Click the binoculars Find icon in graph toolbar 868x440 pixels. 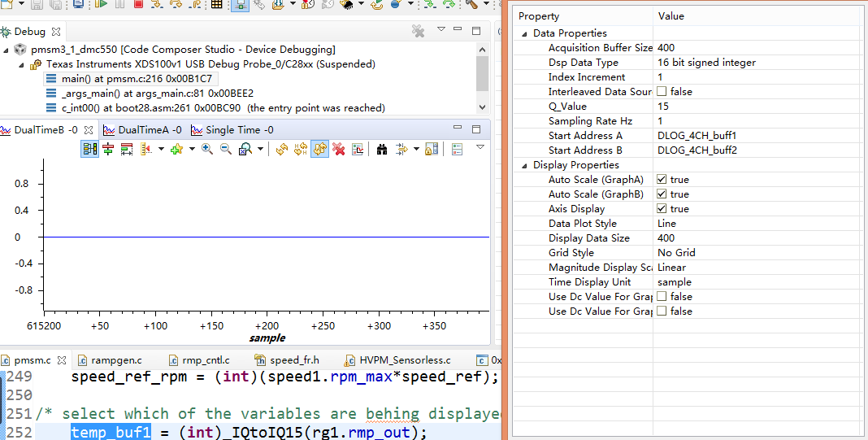pos(382,149)
